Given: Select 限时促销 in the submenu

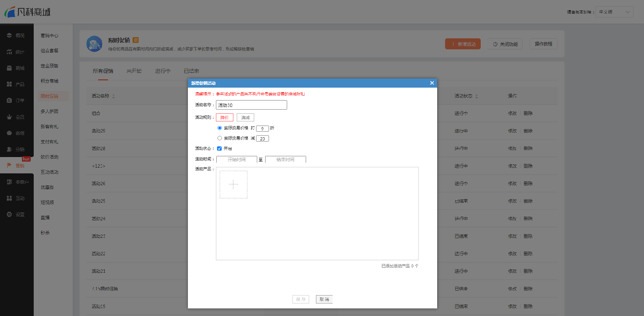Looking at the screenshot, I should 50,96.
